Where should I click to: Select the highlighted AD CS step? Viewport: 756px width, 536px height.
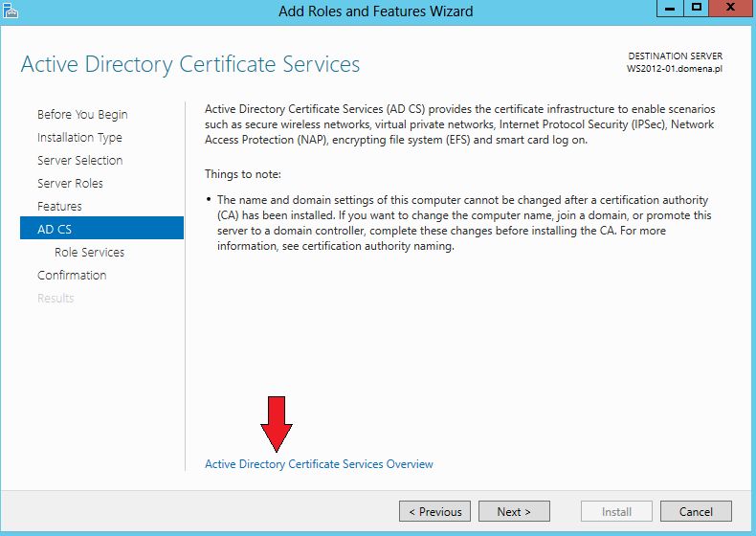[101, 228]
